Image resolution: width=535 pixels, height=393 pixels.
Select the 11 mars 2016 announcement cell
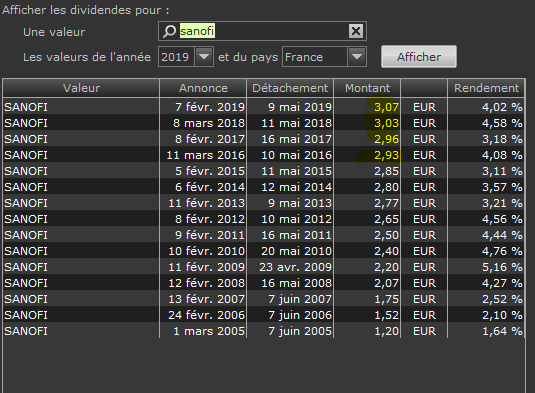click(x=203, y=155)
